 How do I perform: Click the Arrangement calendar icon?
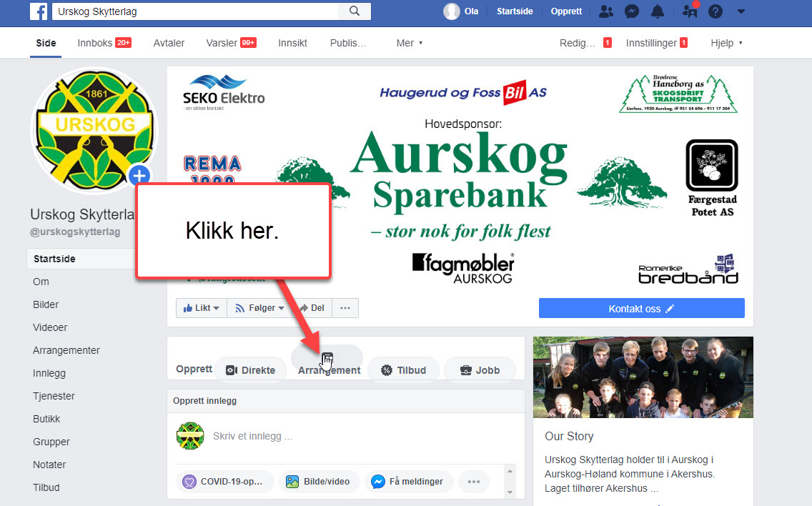pos(327,357)
